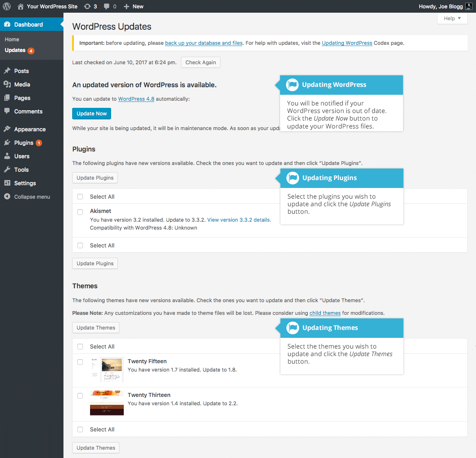Follow the WordPress 4.8 link

pyautogui.click(x=136, y=99)
